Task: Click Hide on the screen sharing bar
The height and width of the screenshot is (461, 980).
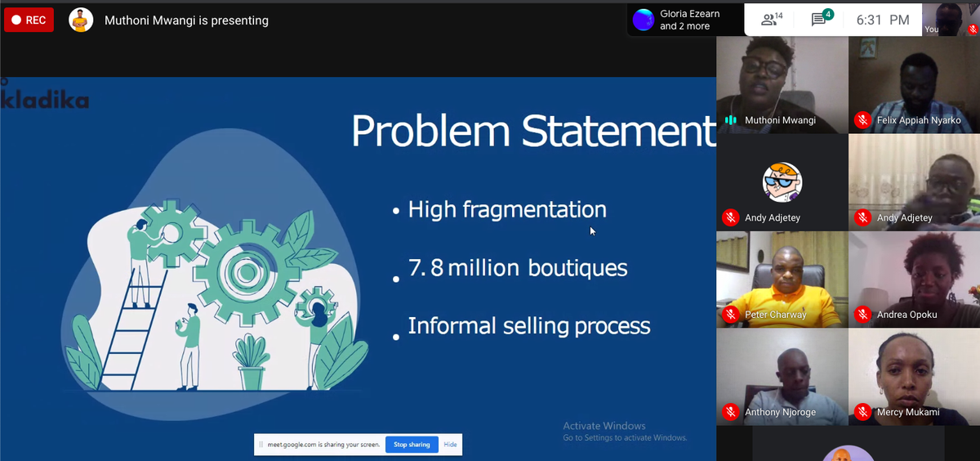Action: pyautogui.click(x=450, y=445)
